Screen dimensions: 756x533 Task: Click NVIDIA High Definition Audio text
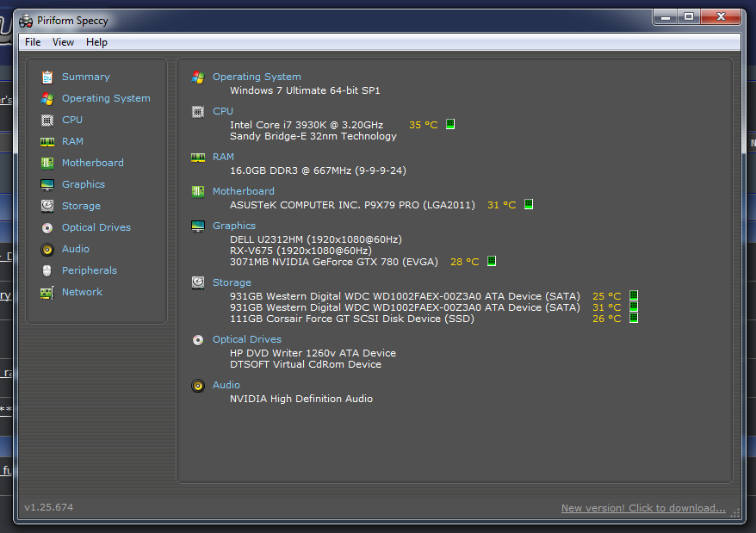301,399
